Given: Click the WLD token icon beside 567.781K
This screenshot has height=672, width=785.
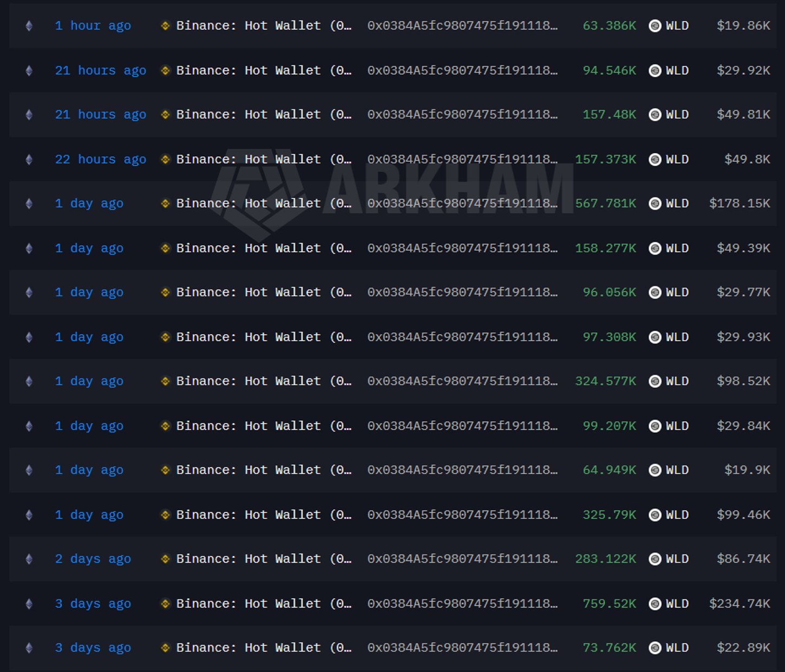Looking at the screenshot, I should pyautogui.click(x=655, y=204).
